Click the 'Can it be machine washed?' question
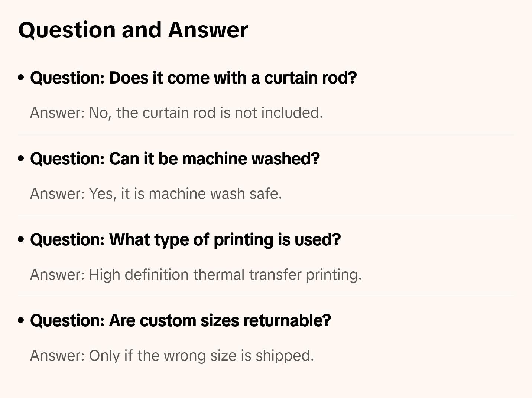Viewport: 532px width, 398px height. tap(175, 159)
